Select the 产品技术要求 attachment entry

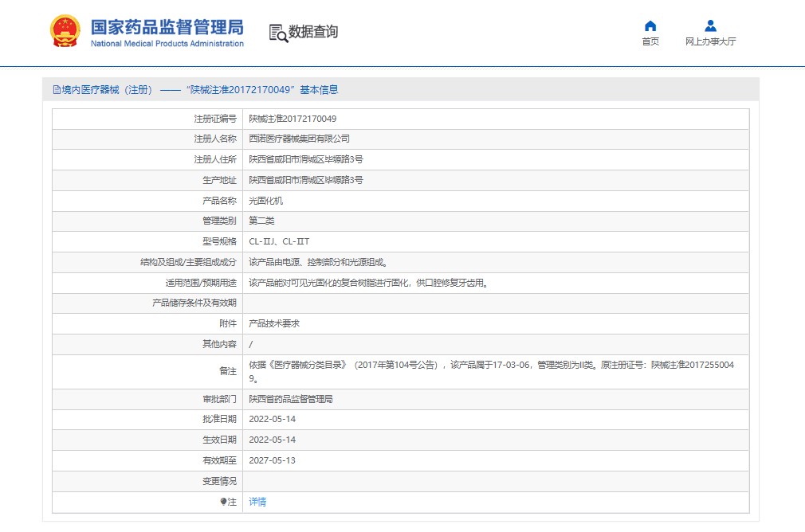pos(274,323)
